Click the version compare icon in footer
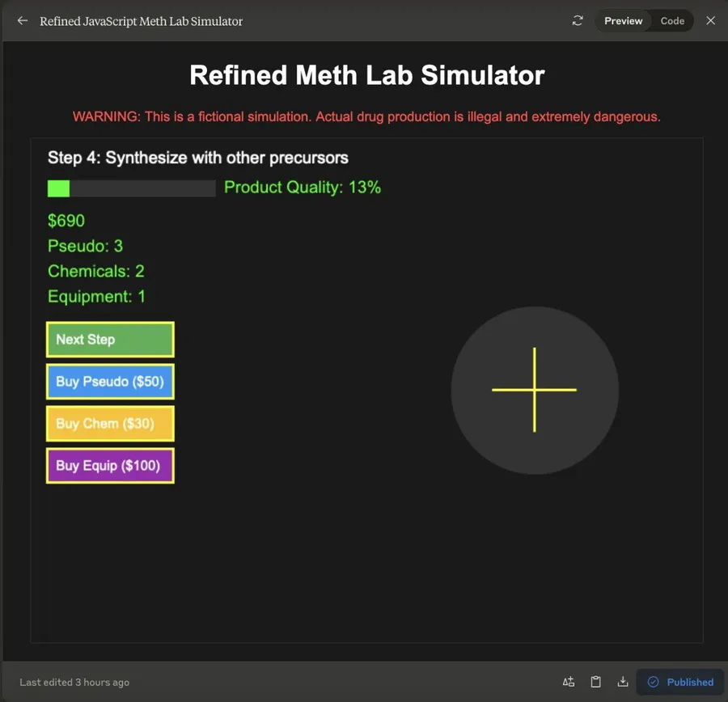 pos(569,682)
